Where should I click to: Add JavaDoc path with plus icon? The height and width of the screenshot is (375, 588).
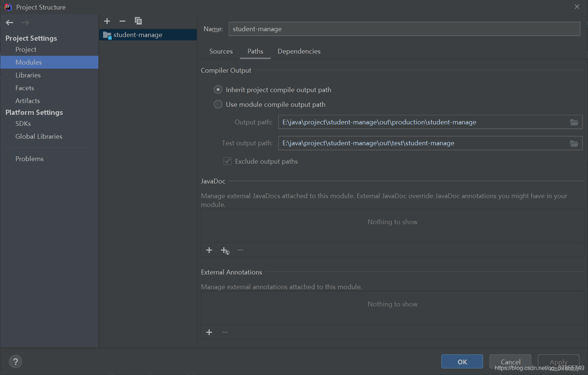[x=209, y=250]
